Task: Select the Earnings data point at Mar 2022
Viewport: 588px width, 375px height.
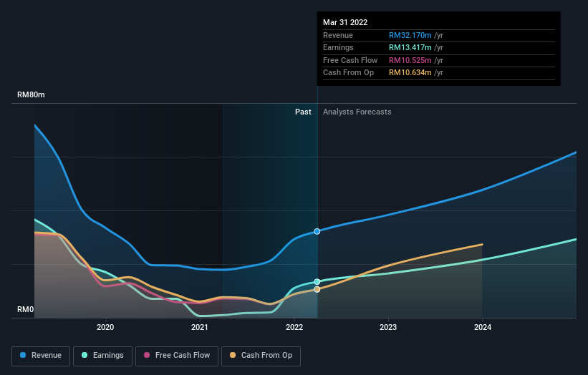Action: coord(317,282)
